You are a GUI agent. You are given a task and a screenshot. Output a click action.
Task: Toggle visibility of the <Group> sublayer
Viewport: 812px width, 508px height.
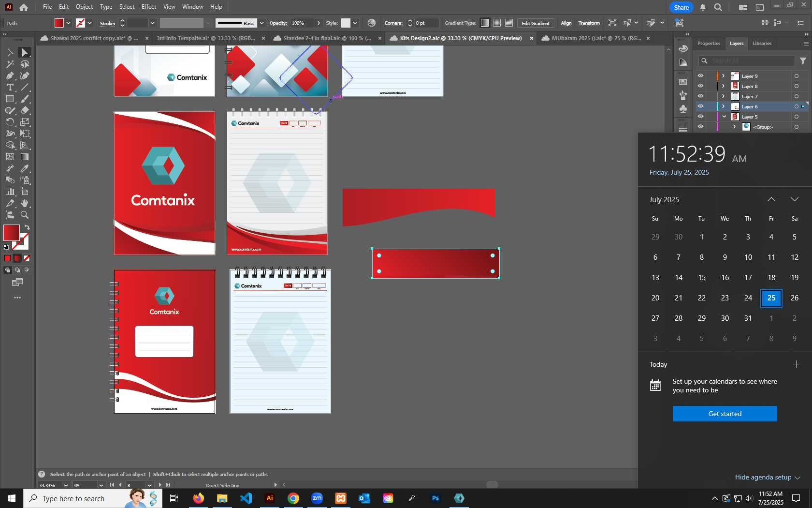point(700,127)
